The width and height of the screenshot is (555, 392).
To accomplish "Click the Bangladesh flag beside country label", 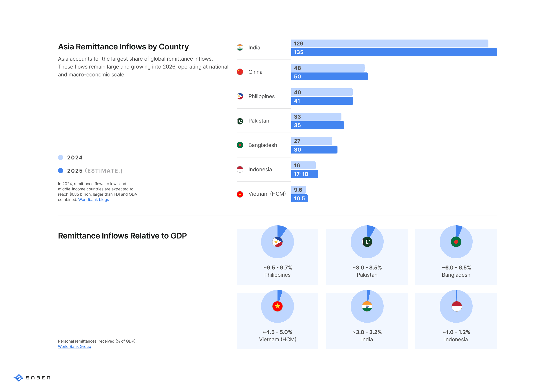I will (240, 145).
